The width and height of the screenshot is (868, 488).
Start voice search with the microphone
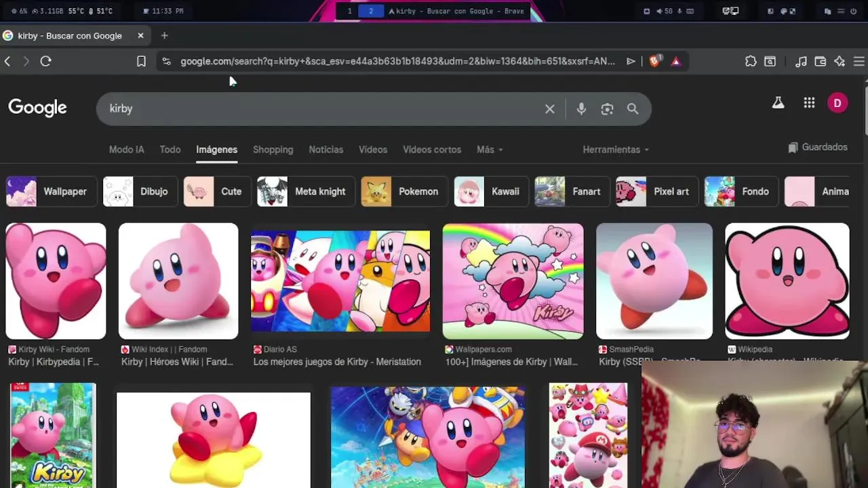point(581,109)
